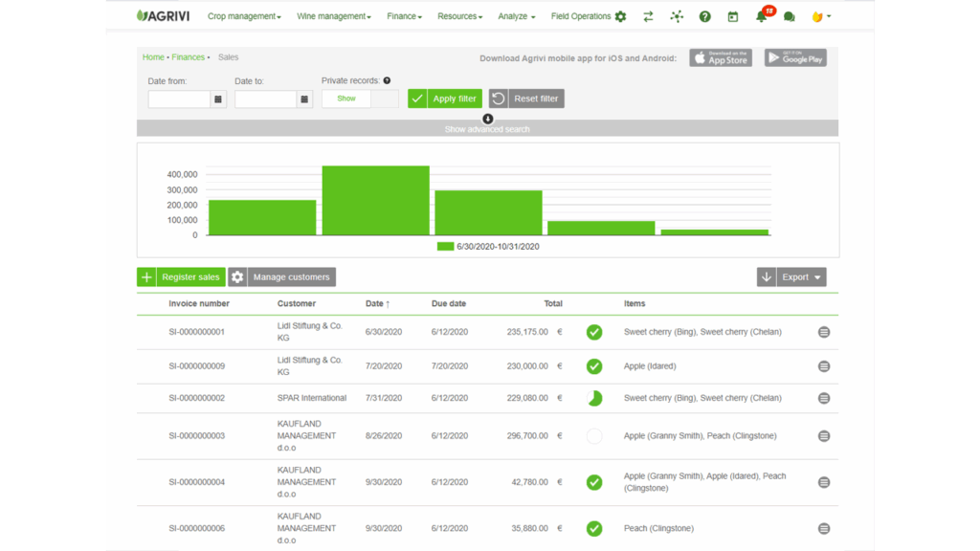Open the chat messages icon
This screenshot has width=980, height=551.
tap(789, 16)
